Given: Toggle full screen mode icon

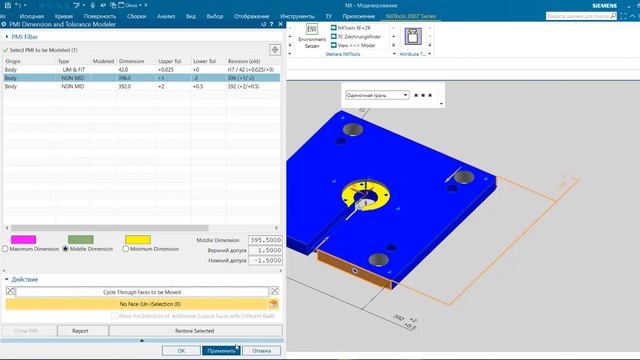Looking at the screenshot, I should coord(623,16).
